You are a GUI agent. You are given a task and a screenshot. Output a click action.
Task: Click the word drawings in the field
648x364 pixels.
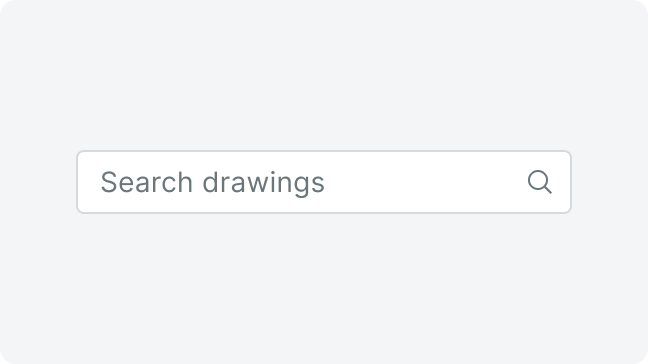click(263, 183)
